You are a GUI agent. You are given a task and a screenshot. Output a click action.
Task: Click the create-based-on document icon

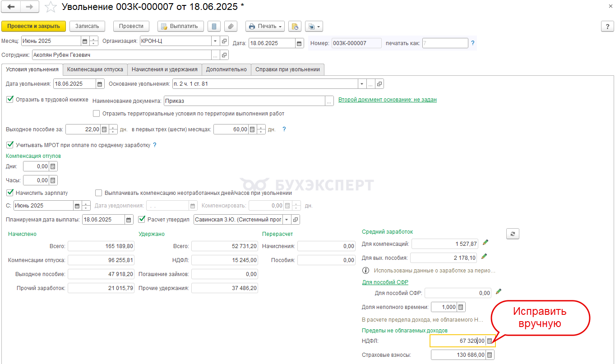[x=295, y=26]
